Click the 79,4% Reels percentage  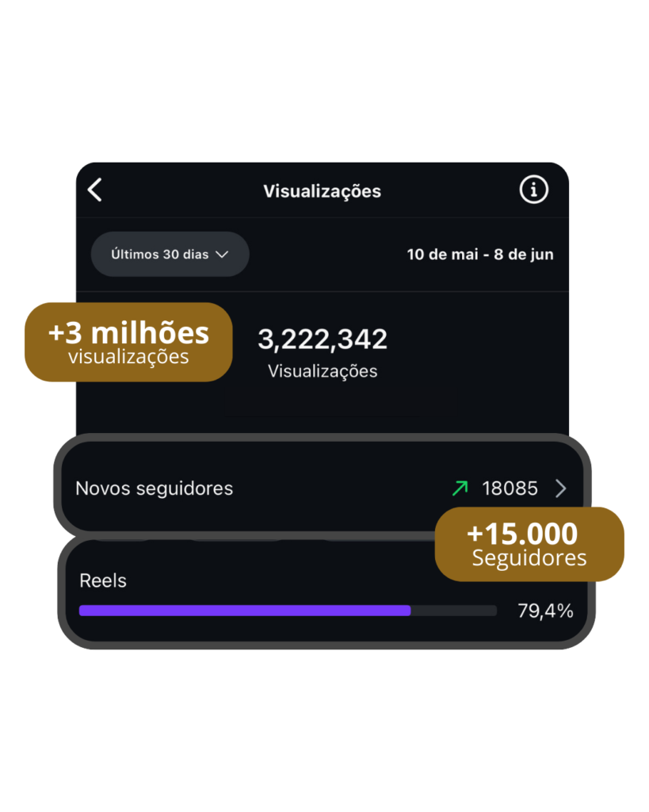point(545,611)
